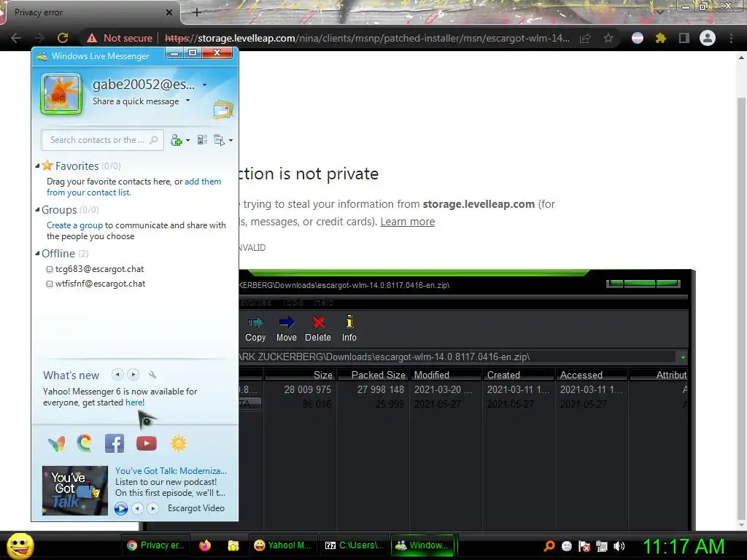Click the Delete button in 7-Zip
Screen dimensions: 747x560
tap(318, 329)
